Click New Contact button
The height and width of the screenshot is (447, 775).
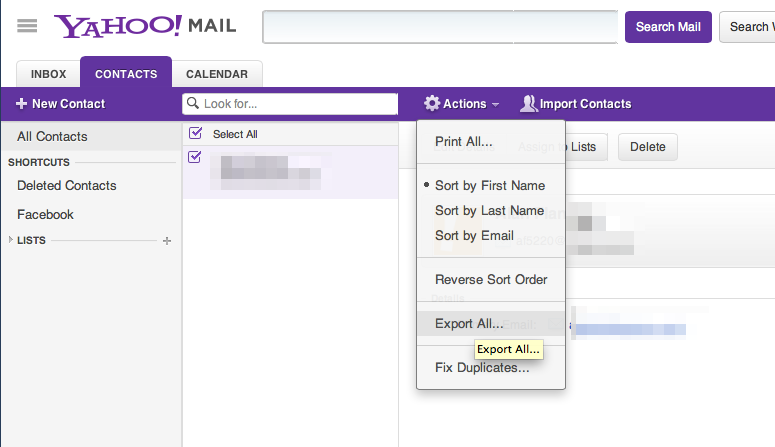coord(61,104)
